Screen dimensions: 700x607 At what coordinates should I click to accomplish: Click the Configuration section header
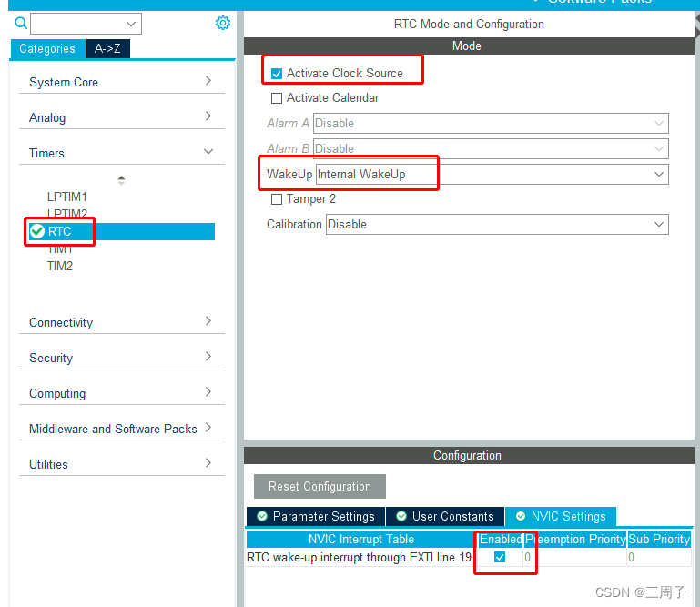469,455
